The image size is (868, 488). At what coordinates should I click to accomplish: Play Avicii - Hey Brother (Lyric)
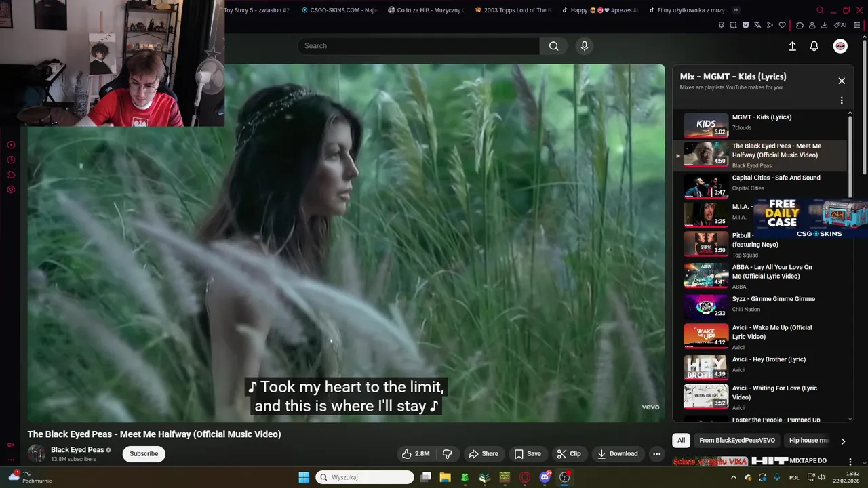click(759, 367)
